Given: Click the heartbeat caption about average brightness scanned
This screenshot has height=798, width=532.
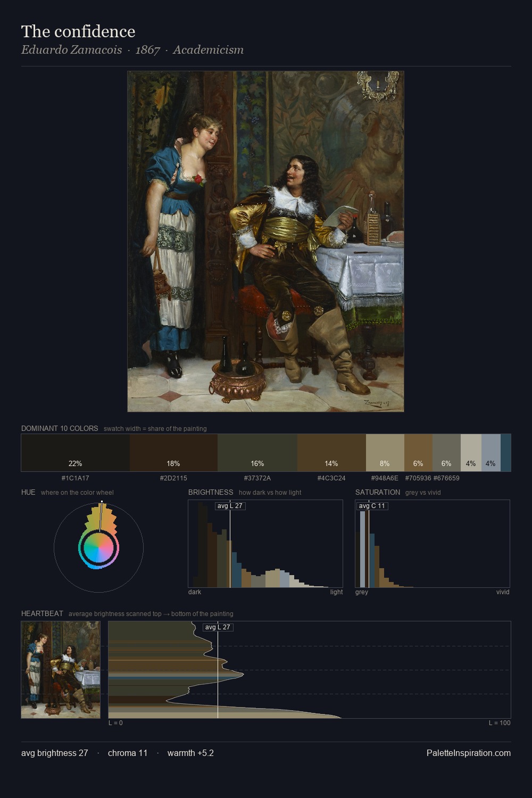Looking at the screenshot, I should point(151,614).
